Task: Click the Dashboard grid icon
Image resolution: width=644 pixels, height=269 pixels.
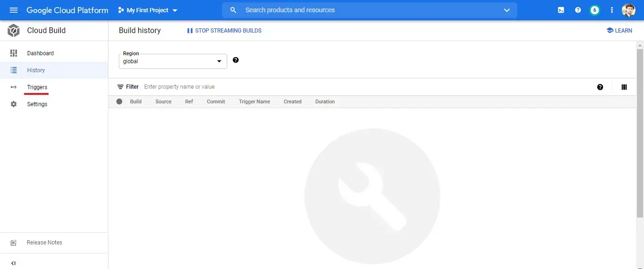Action: pyautogui.click(x=14, y=53)
